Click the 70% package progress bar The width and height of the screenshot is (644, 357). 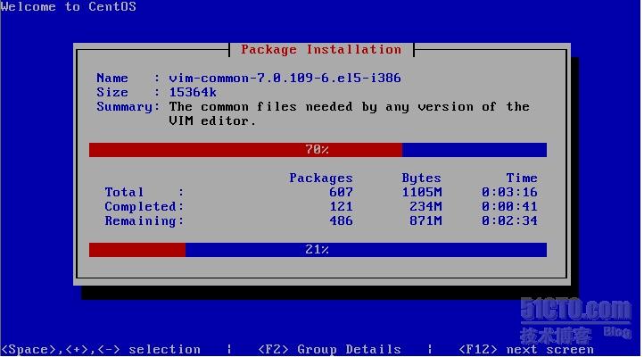(318, 150)
